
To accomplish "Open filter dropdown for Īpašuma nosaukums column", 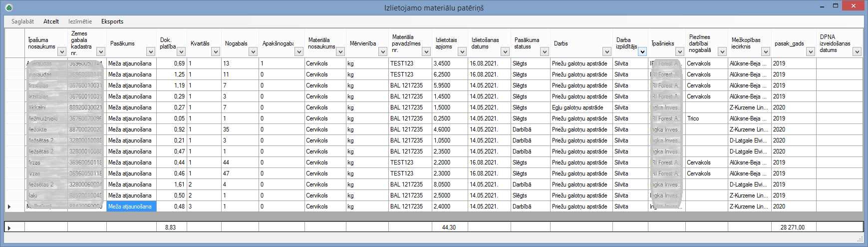I will (62, 51).
